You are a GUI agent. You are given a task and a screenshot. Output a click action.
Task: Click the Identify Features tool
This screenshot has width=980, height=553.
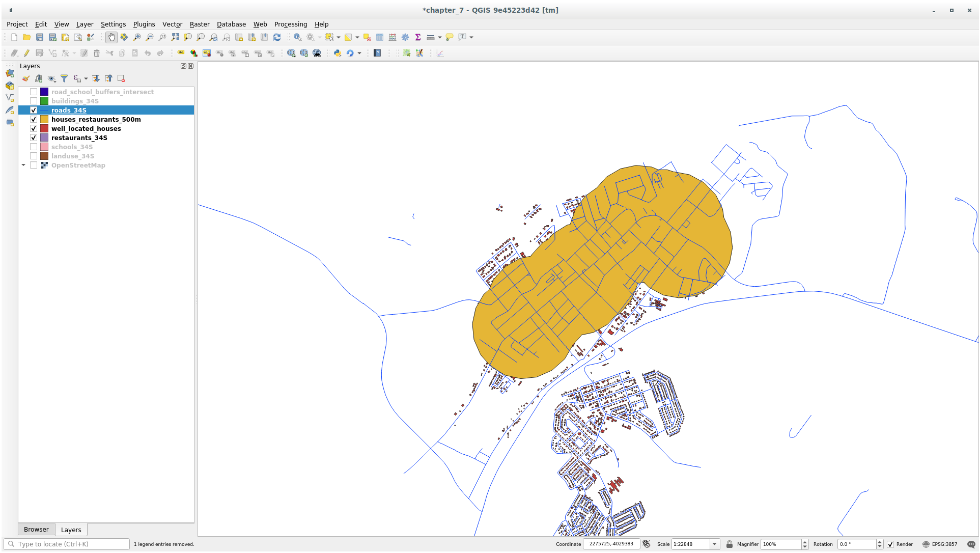[297, 37]
